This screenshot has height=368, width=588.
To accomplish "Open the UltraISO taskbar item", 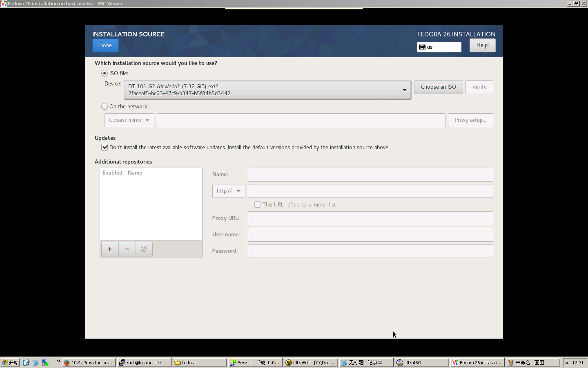I will coord(421,363).
